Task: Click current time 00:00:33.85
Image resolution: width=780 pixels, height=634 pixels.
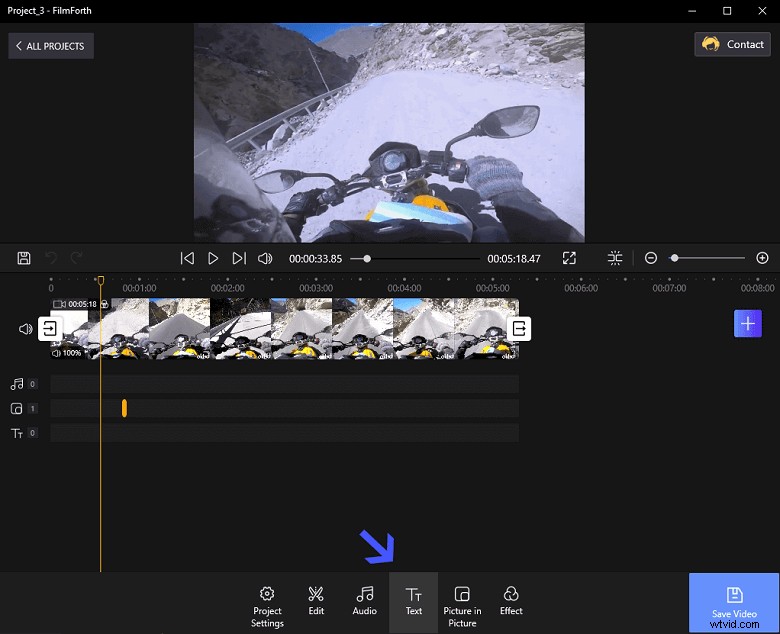Action: click(315, 259)
